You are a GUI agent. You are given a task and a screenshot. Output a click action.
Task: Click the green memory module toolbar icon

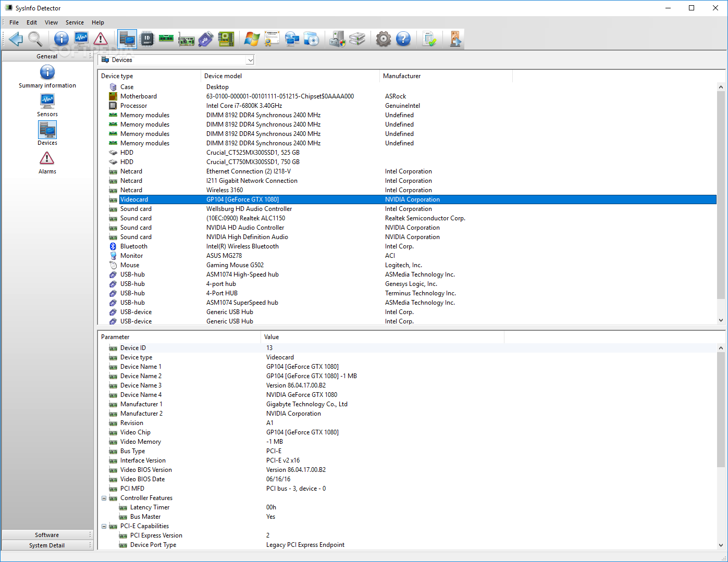tap(166, 39)
